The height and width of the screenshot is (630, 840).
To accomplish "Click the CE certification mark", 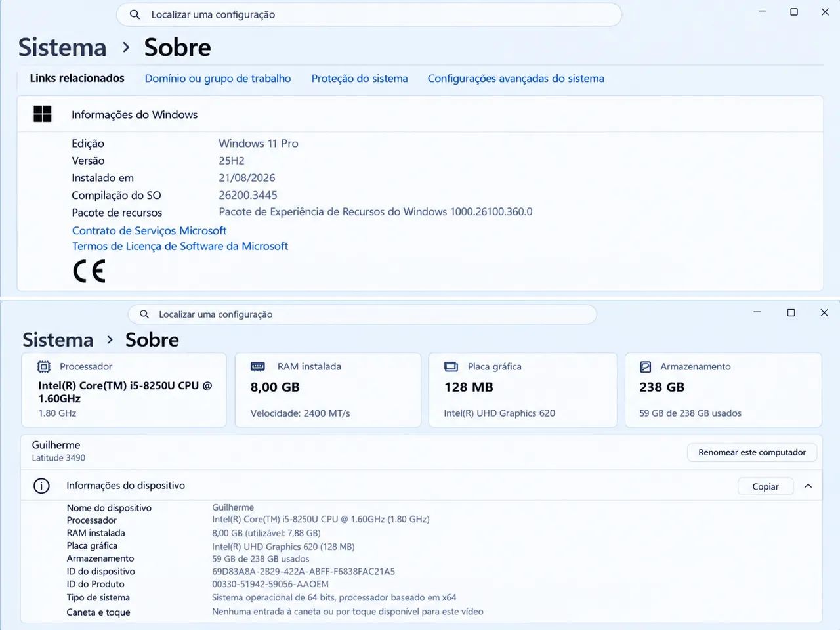I will [x=89, y=271].
